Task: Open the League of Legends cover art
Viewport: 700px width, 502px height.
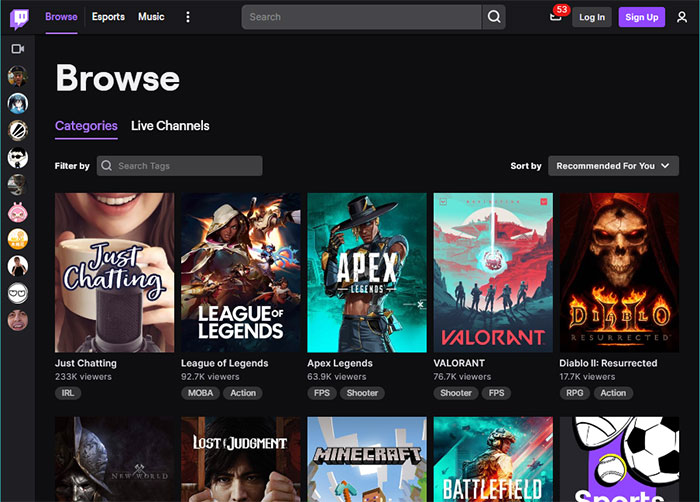Action: [x=241, y=272]
